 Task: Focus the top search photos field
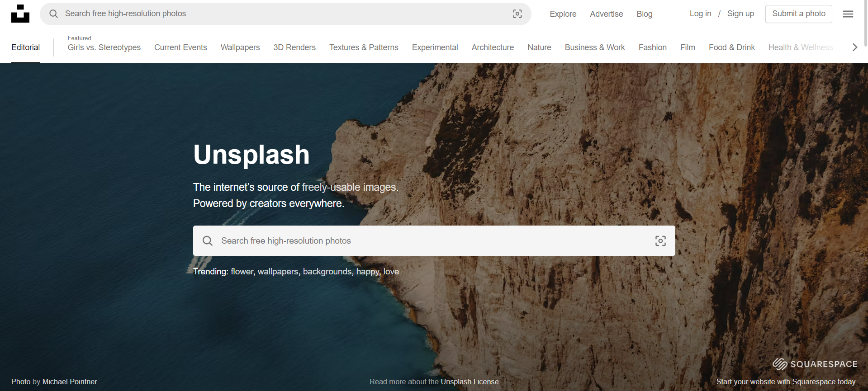coord(285,14)
